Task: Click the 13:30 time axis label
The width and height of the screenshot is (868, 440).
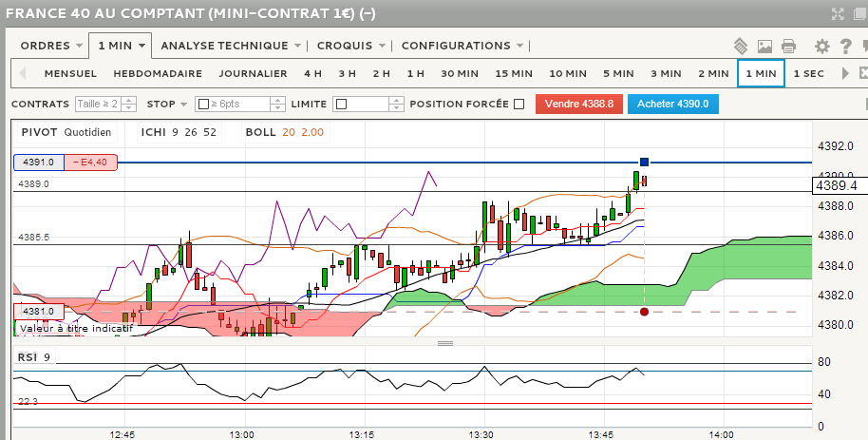Action: (481, 434)
